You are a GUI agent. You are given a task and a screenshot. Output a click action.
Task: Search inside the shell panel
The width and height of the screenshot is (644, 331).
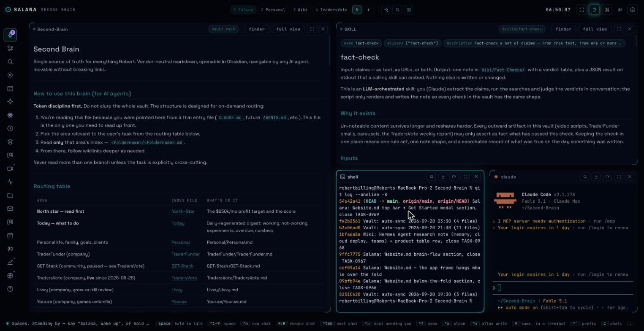click(x=431, y=177)
